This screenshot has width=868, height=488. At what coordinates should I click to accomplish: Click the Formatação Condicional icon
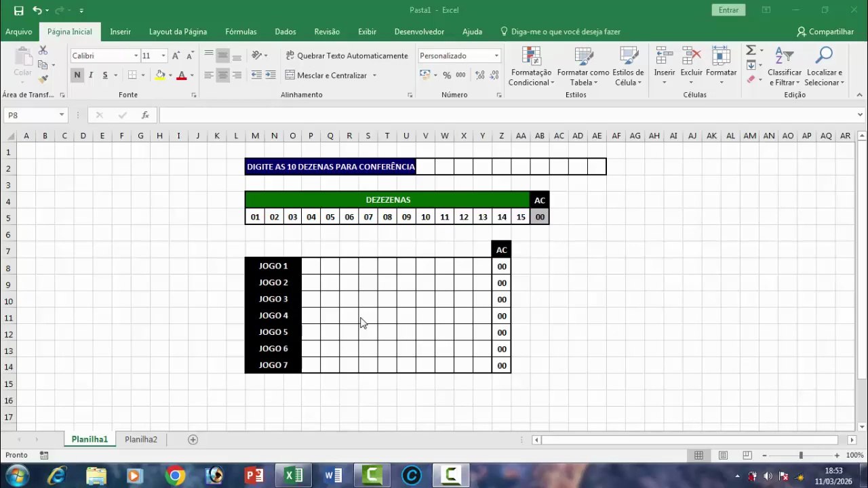point(532,56)
